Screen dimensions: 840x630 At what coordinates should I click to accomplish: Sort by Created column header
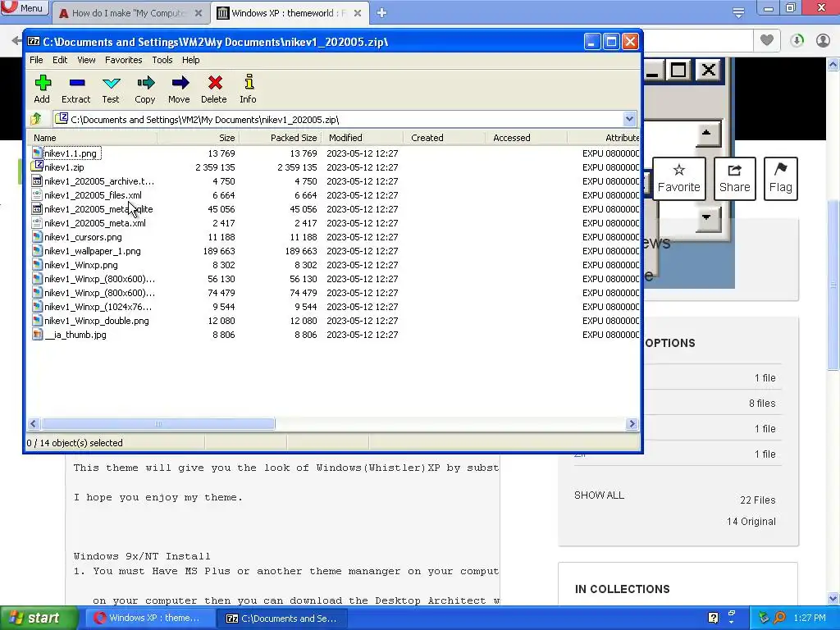(x=444, y=138)
